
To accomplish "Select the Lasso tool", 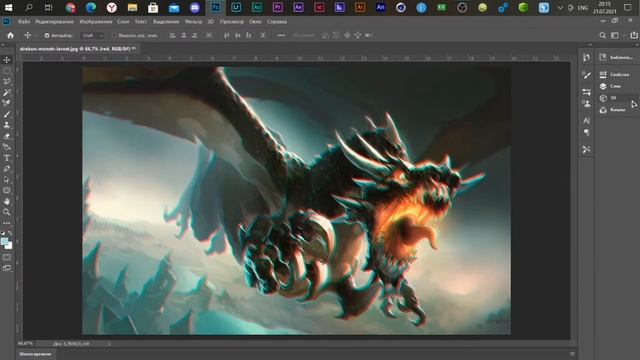I will [x=7, y=81].
